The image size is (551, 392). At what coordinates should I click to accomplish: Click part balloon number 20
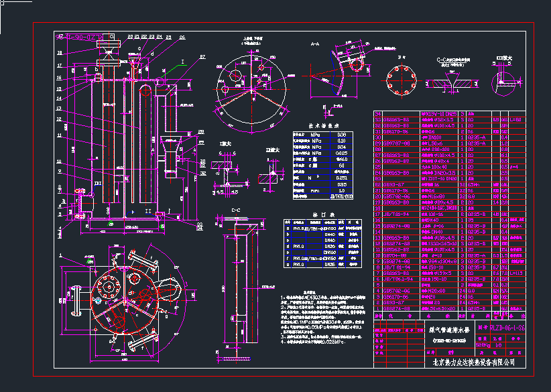(129, 36)
